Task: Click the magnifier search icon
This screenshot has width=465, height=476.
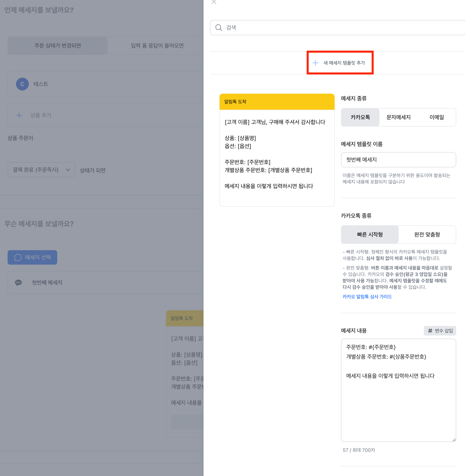Action: [219, 28]
